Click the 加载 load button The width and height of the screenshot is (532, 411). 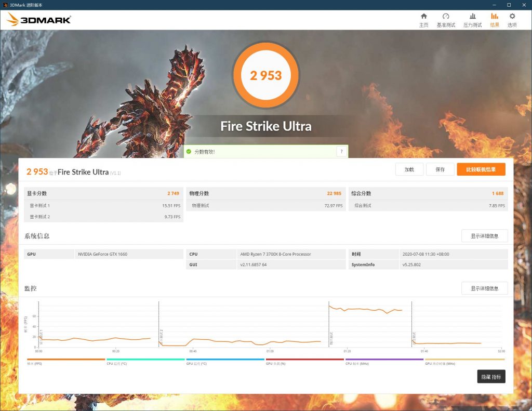coord(409,169)
